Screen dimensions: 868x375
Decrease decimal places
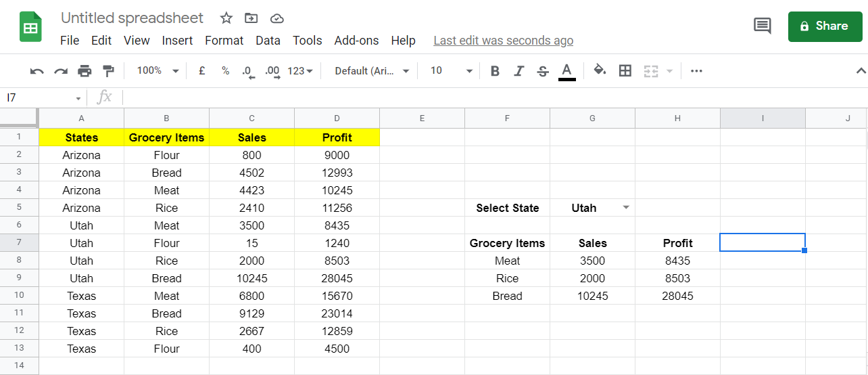pyautogui.click(x=248, y=70)
